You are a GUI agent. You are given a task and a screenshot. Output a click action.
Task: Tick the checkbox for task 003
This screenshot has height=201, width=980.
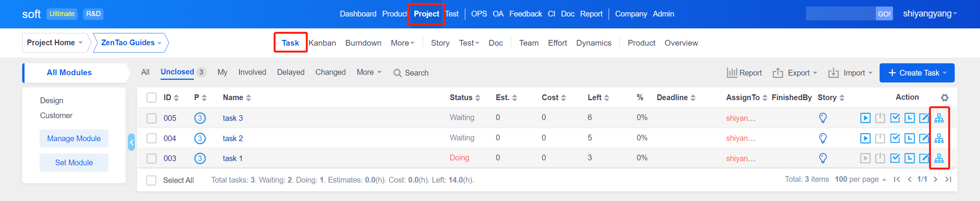click(x=152, y=158)
